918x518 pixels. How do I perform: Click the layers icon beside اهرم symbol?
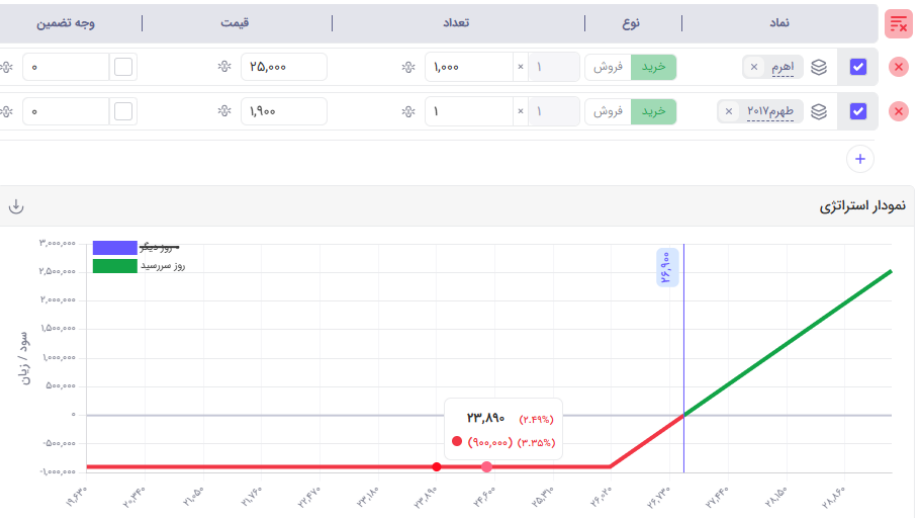point(819,67)
